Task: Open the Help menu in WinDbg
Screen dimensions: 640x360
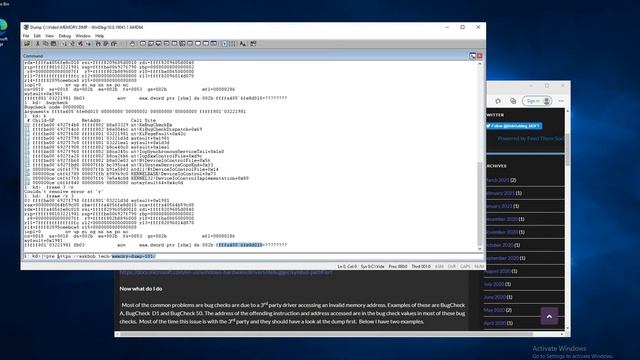Action: (100, 36)
